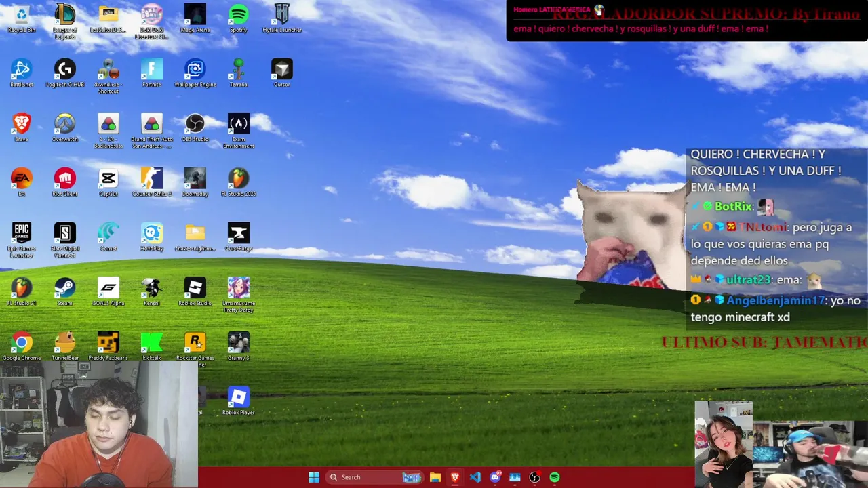Open the Recycle Bin desktop icon
868x488 pixels.
point(22,19)
